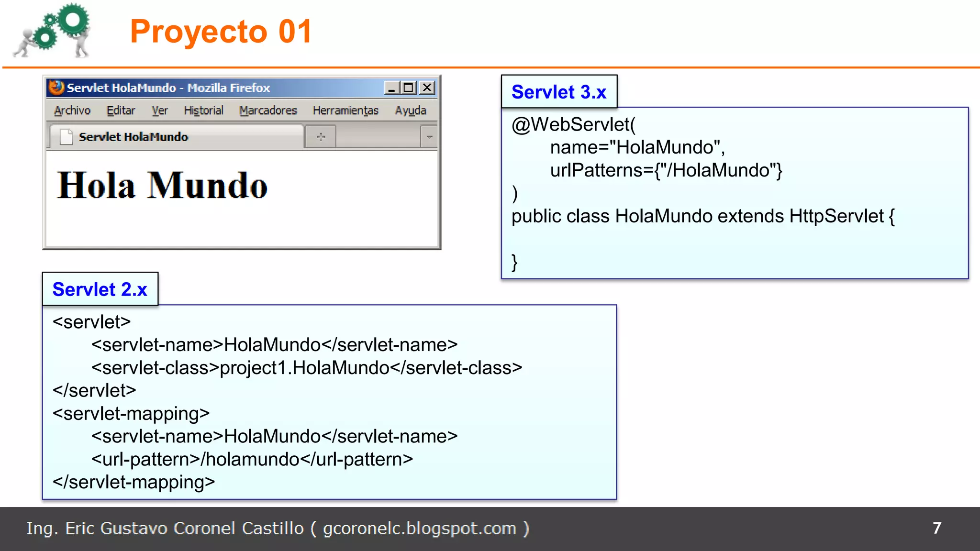Open the Ayuda menu
This screenshot has height=551, width=980.
coord(411,110)
